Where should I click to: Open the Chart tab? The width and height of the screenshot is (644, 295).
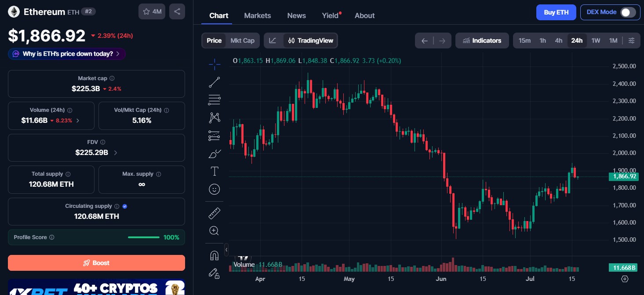click(219, 15)
